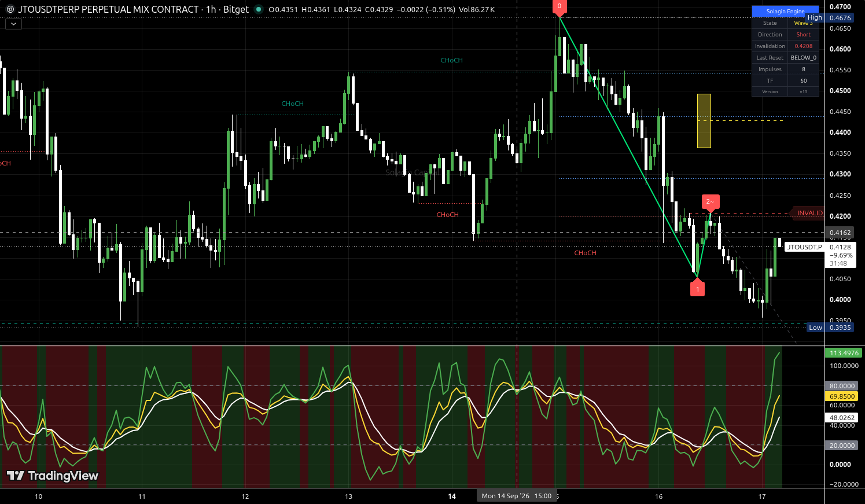Viewport: 865px width, 504px height.
Task: Click the white oscillator value 48.0262
Action: tap(842, 418)
